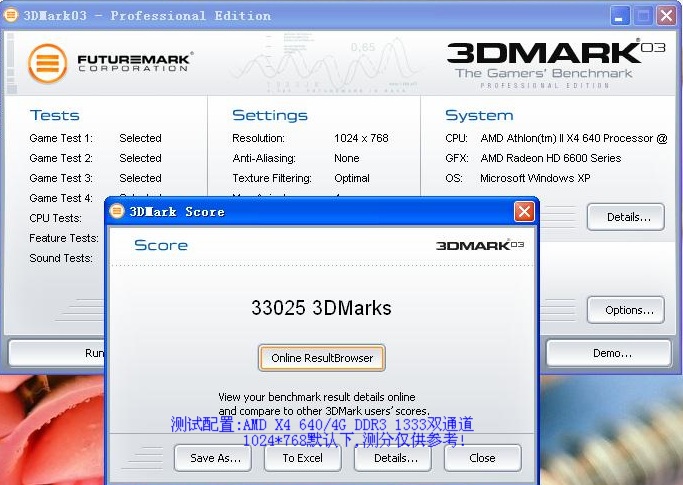Open System Details in main window
Screen dimensions: 683x485
(x=626, y=217)
